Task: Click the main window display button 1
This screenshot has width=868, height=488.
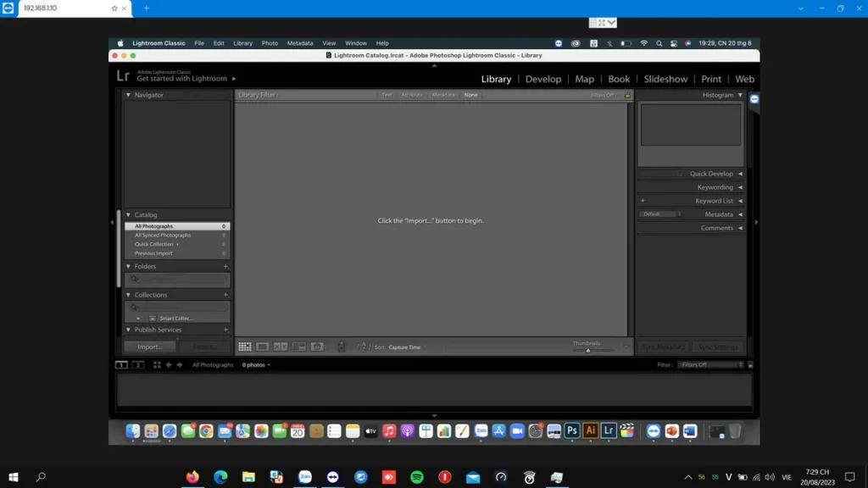Action: 121,364
